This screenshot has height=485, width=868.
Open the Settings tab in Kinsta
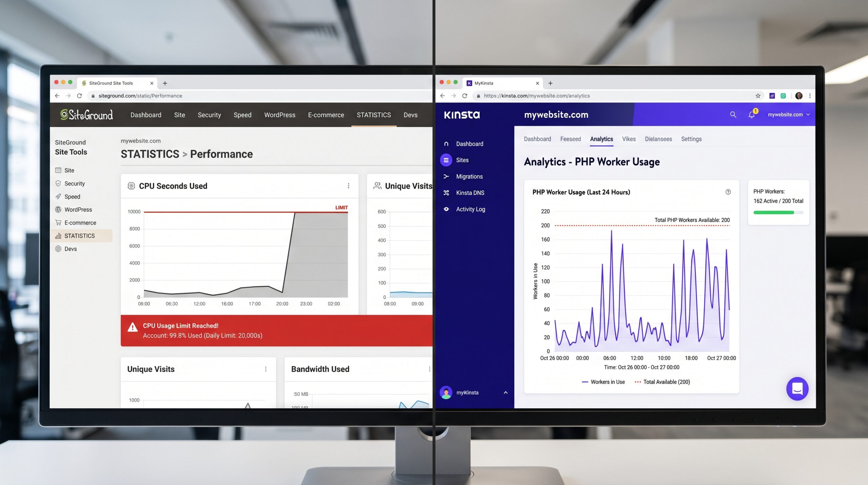691,139
